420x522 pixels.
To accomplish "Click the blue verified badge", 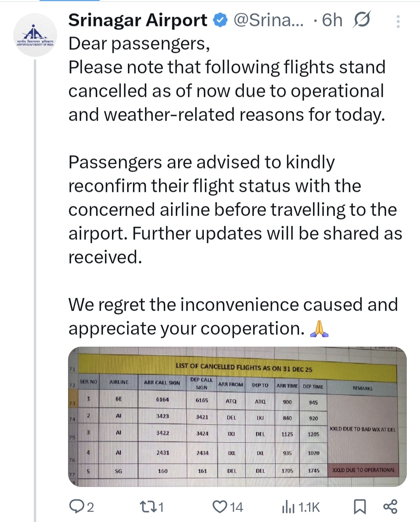I will coord(220,20).
